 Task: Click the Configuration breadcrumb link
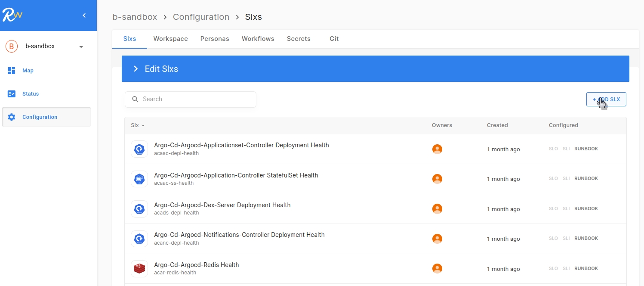click(201, 17)
